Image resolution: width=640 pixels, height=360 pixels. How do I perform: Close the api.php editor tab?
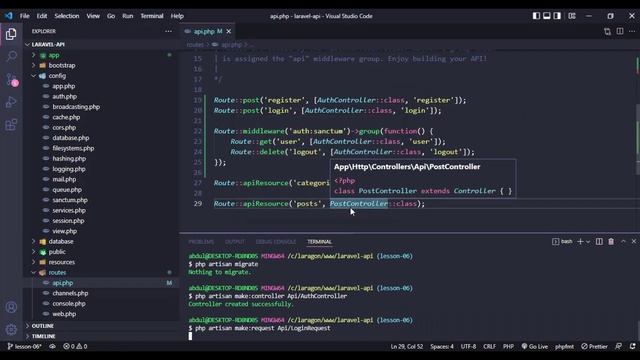[x=229, y=31]
